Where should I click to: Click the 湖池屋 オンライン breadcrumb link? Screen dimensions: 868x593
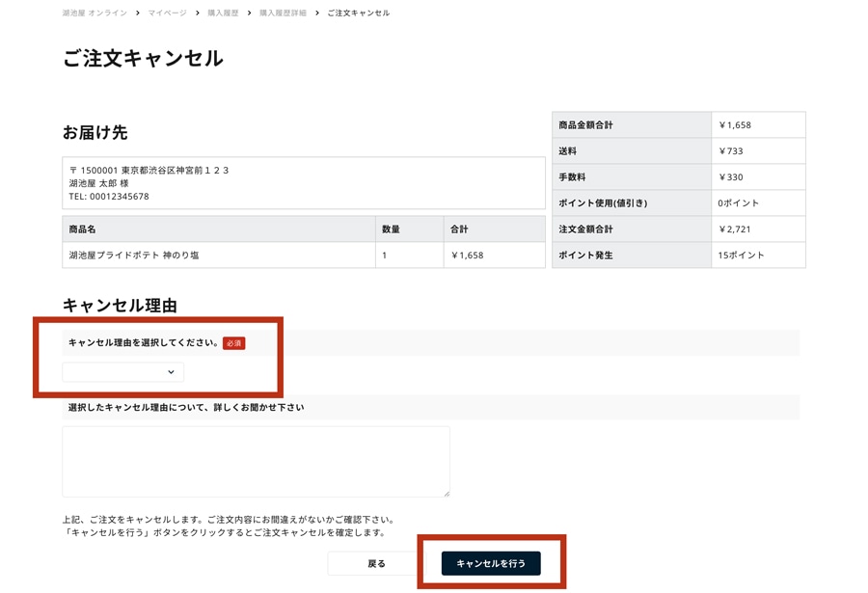[95, 13]
